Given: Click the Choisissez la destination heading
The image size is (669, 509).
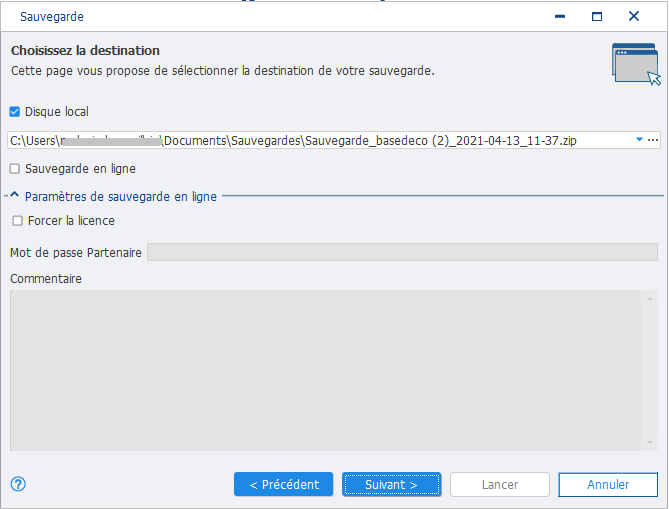Looking at the screenshot, I should tap(85, 50).
